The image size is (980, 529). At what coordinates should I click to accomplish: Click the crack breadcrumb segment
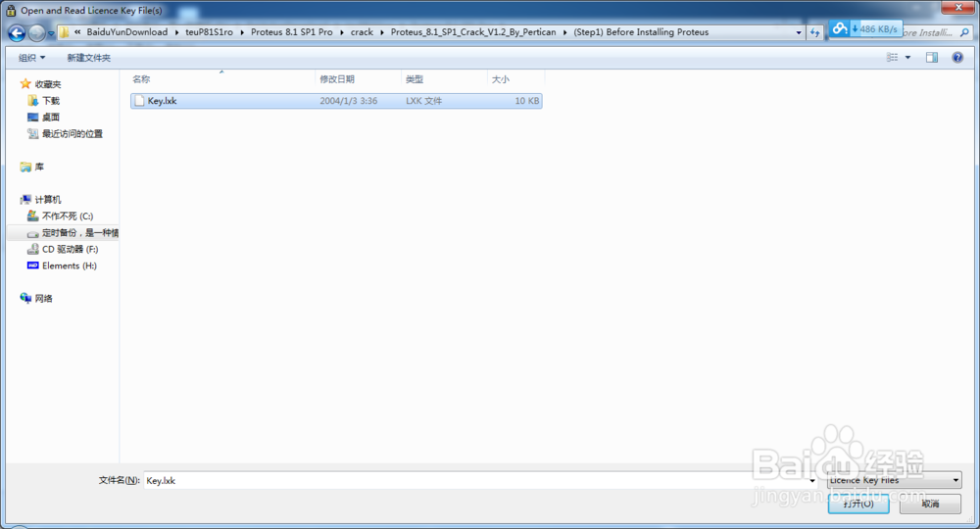362,32
